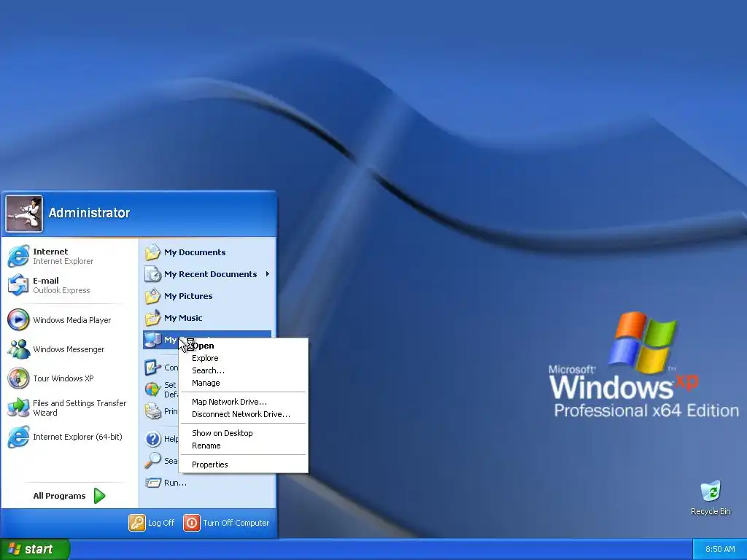Click Help and Support question mark icon
747x560 pixels.
click(x=153, y=438)
